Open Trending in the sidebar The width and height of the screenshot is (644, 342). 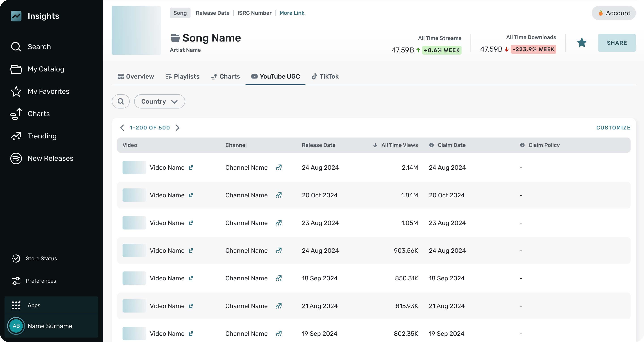42,136
